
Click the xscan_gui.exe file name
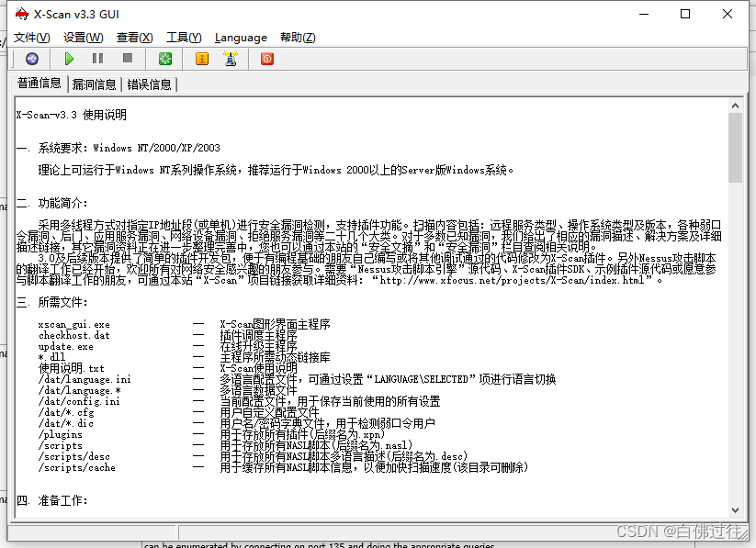tap(74, 324)
